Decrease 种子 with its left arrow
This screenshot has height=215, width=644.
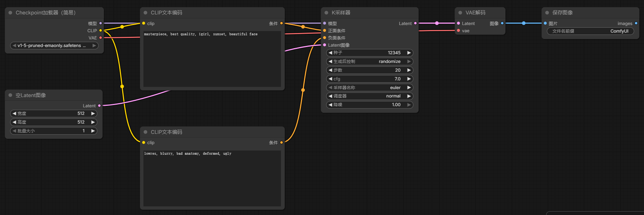pos(330,53)
